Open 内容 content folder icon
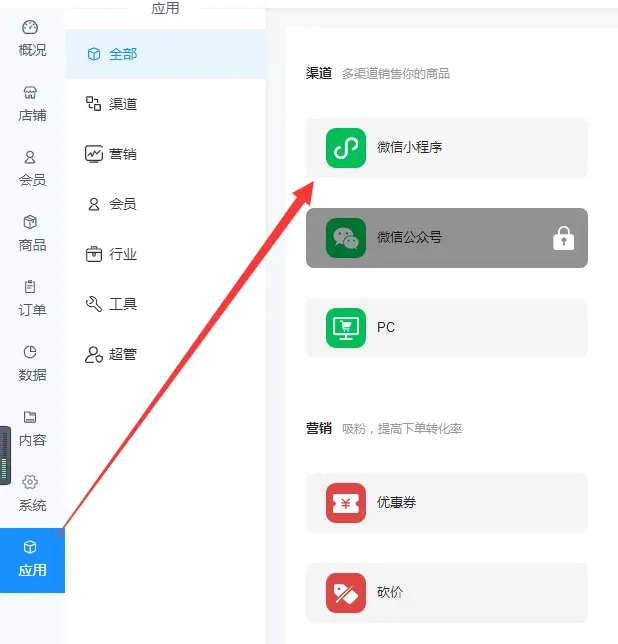 (30, 417)
